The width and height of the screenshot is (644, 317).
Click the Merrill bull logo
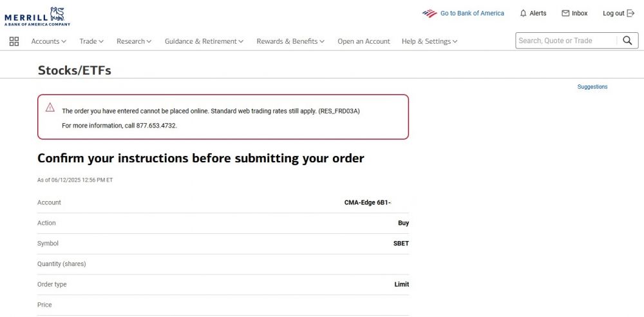57,13
